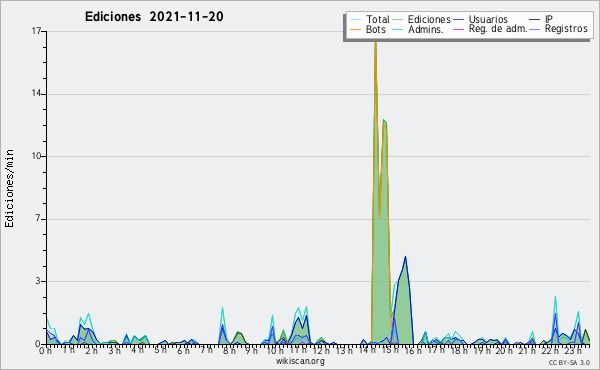The image size is (600, 370).
Task: Click the 13 h x-axis label
Action: tap(344, 350)
